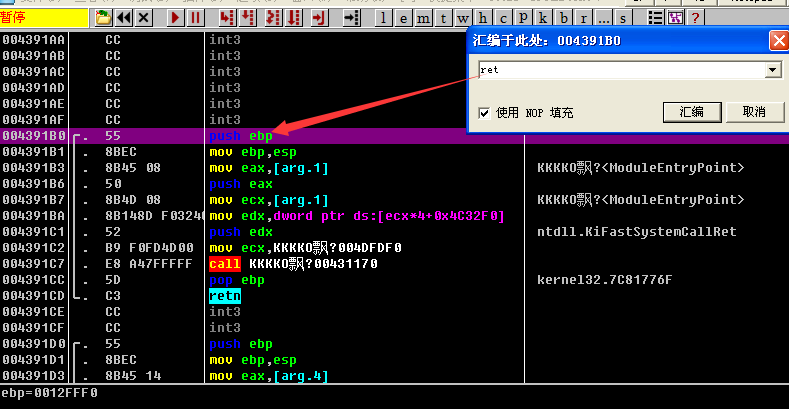Viewport: 789px width, 409px height.
Task: Click the appearance options grid icon
Action: pos(675,18)
